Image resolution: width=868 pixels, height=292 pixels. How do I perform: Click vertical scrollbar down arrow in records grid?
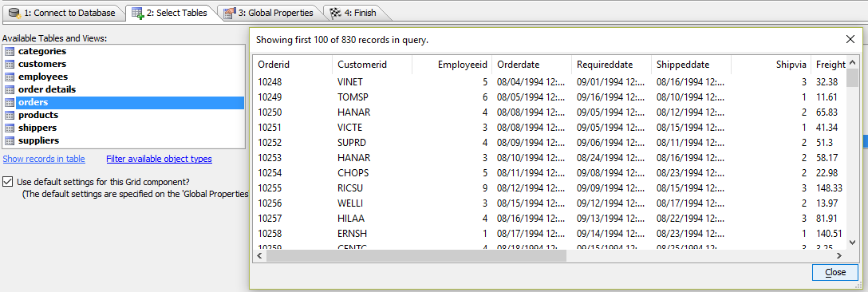tap(853, 242)
